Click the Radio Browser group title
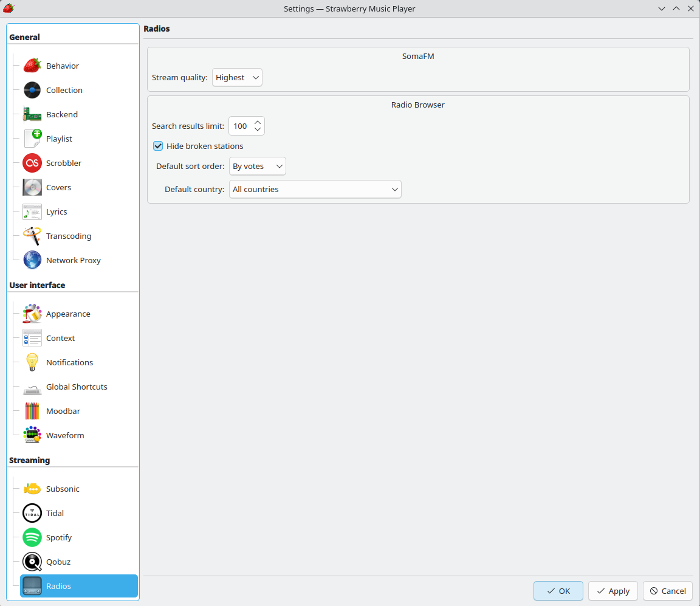The image size is (700, 606). [418, 105]
